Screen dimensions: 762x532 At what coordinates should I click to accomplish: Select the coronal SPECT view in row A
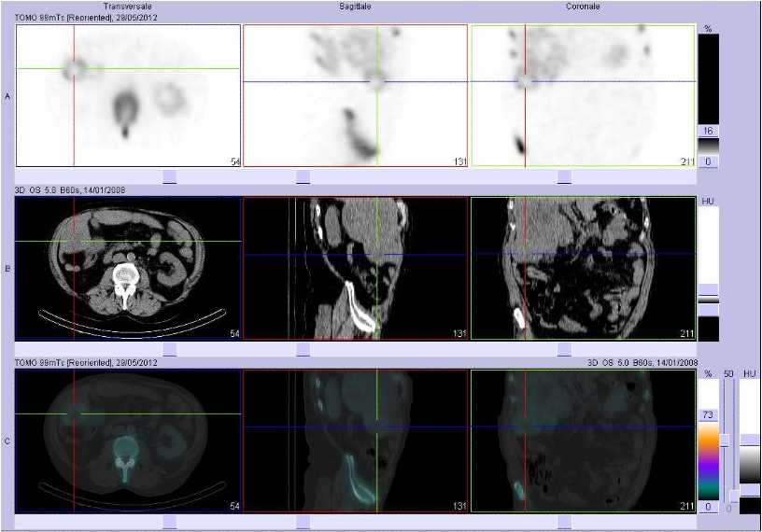583,96
